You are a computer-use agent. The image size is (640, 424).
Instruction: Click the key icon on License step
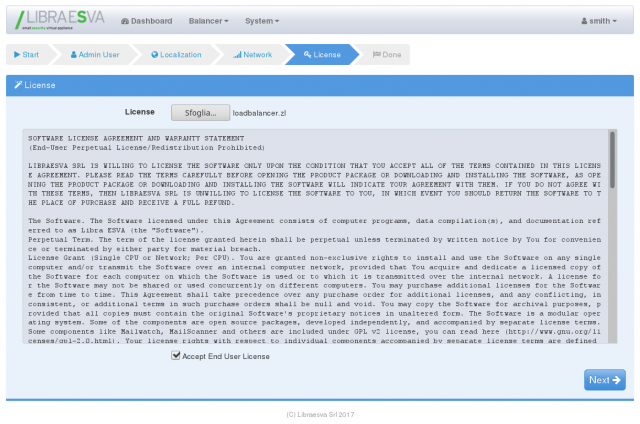(x=307, y=55)
